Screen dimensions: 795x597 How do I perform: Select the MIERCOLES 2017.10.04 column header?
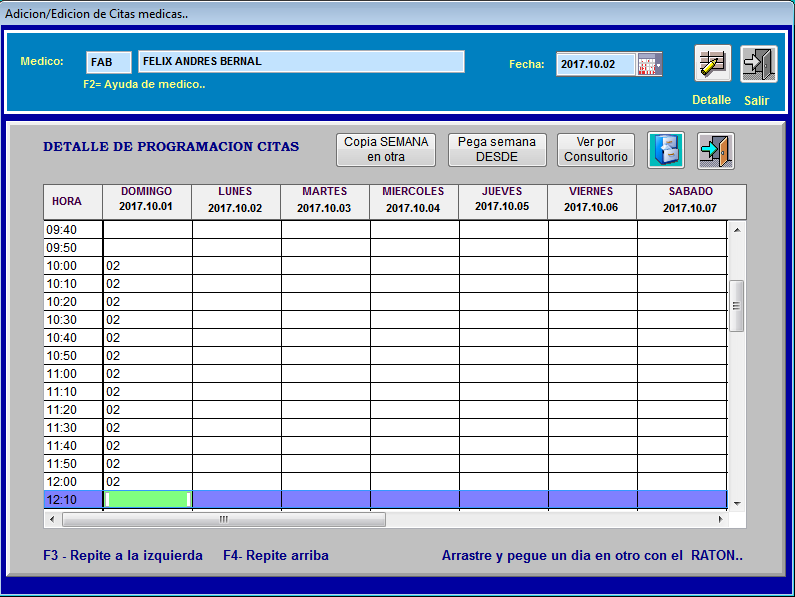[x=414, y=202]
